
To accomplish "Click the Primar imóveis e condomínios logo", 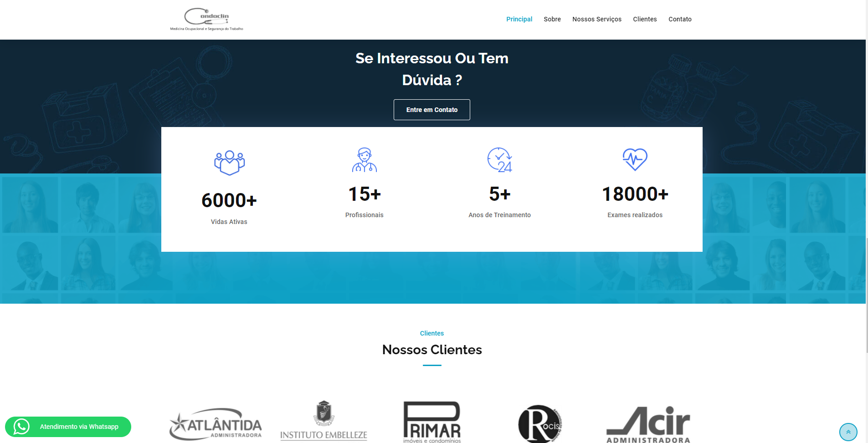I will click(432, 422).
